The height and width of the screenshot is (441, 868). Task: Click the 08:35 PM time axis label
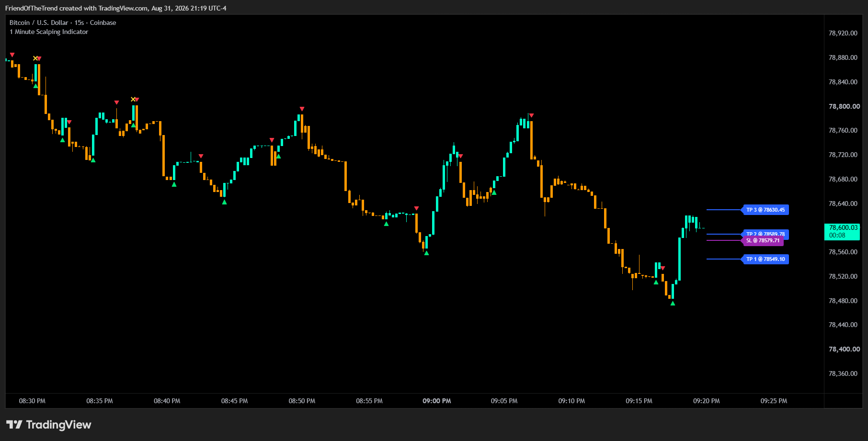click(100, 401)
